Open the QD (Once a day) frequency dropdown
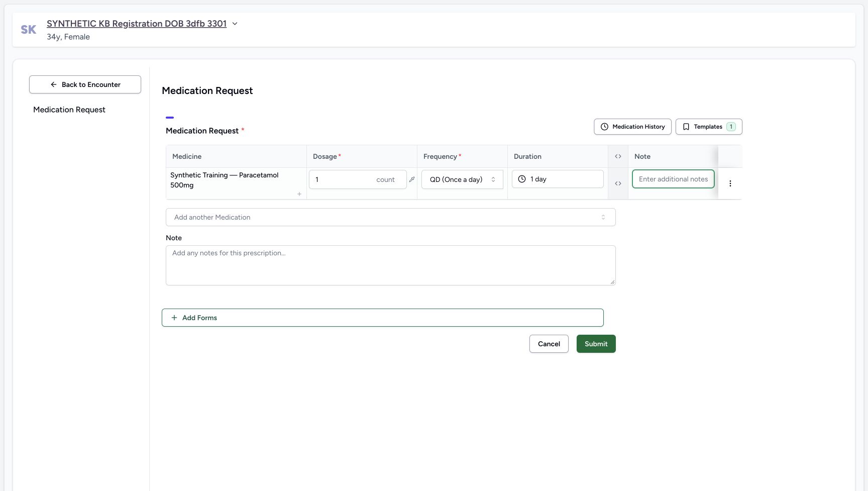Viewport: 868px width, 491px height. click(462, 179)
